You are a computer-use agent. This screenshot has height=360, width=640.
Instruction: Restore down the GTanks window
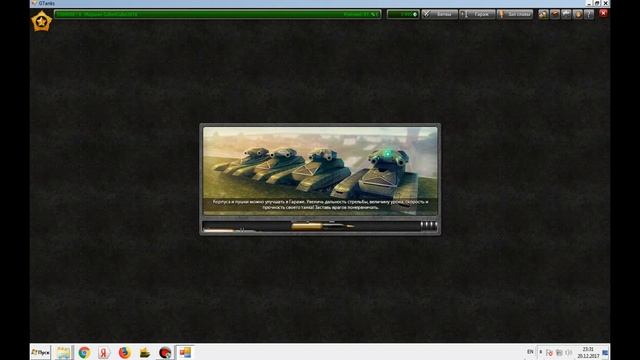(597, 3)
